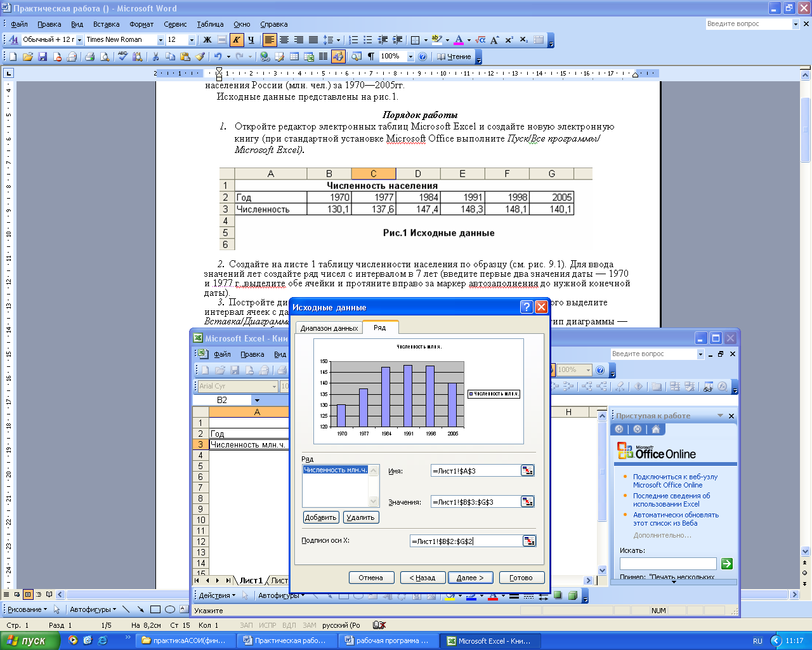Click range picker icon beside Значения field
The width and height of the screenshot is (812, 650).
[527, 501]
